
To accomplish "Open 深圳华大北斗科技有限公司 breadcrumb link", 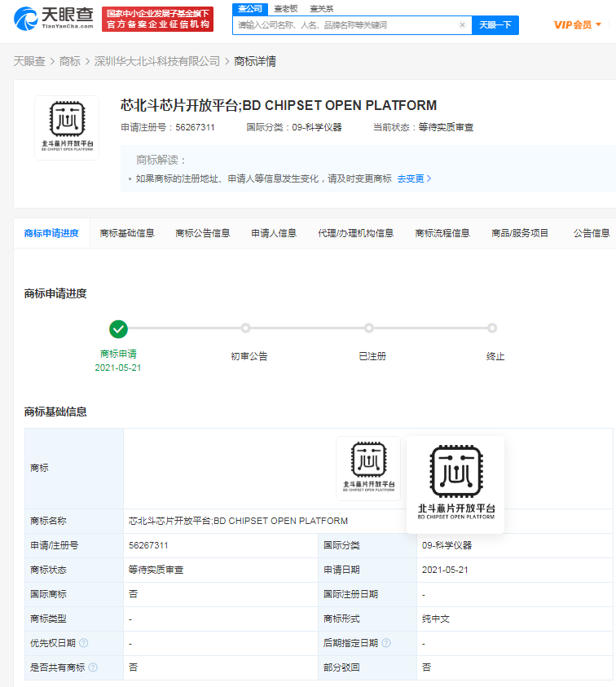I will coord(157,61).
